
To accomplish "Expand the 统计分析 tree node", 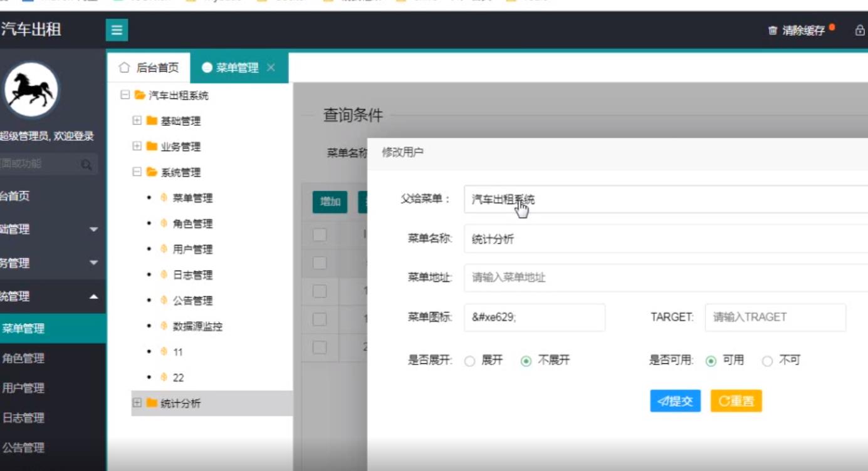I will point(137,403).
